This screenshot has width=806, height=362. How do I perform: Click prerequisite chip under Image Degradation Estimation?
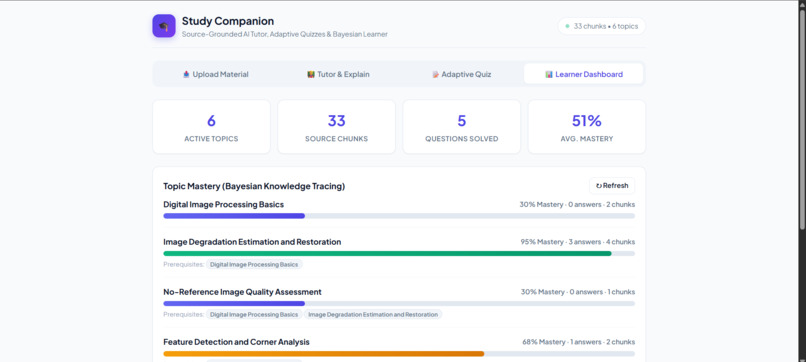[x=254, y=264]
